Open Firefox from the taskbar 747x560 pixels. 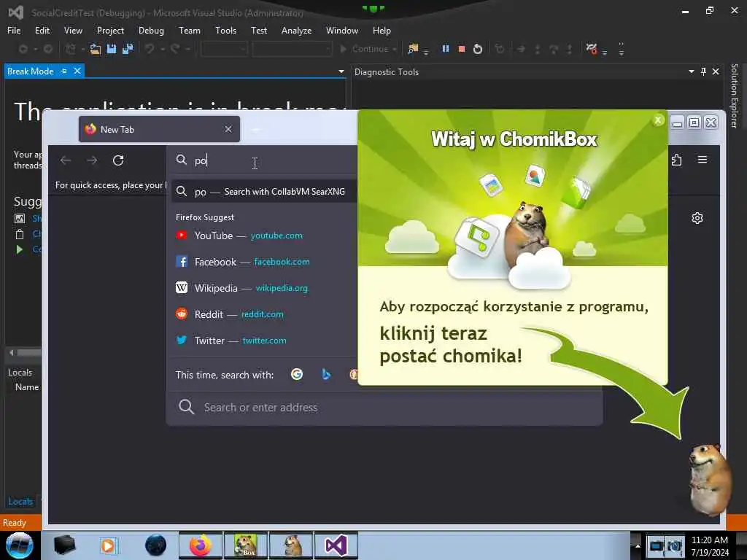(201, 545)
